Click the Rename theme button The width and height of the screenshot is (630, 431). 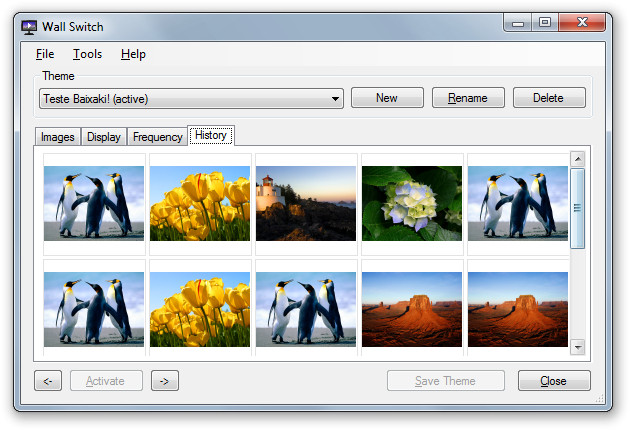click(x=468, y=98)
